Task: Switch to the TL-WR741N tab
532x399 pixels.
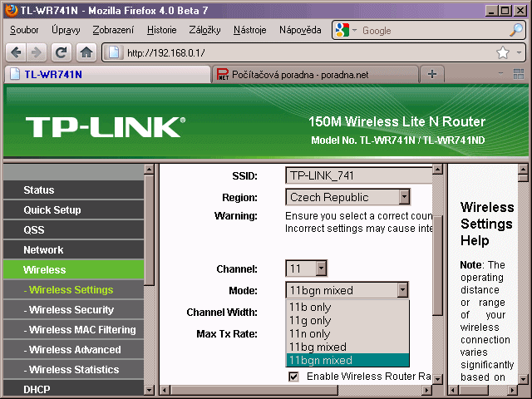Action: [107, 74]
